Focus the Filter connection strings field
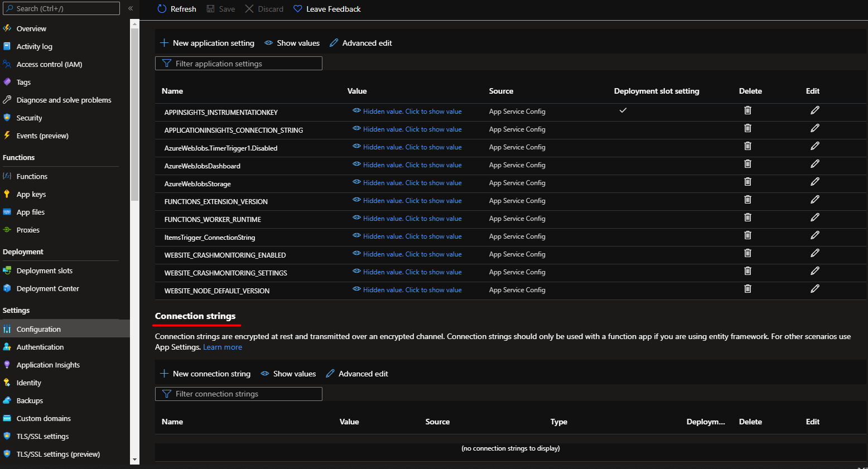 click(x=239, y=394)
